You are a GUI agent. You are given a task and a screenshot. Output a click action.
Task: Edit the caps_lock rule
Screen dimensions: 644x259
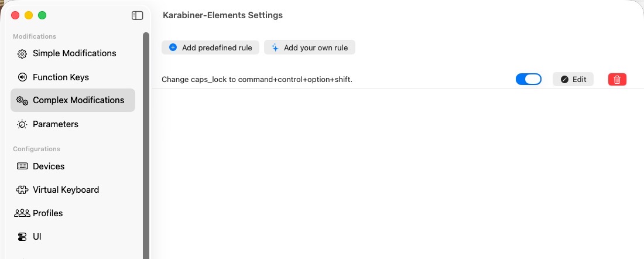point(573,79)
